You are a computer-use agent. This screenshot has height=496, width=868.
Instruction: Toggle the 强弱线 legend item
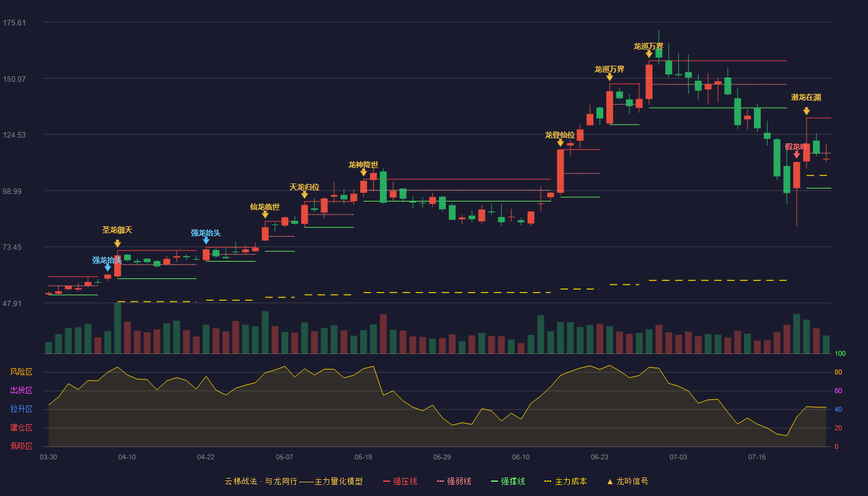tap(454, 481)
